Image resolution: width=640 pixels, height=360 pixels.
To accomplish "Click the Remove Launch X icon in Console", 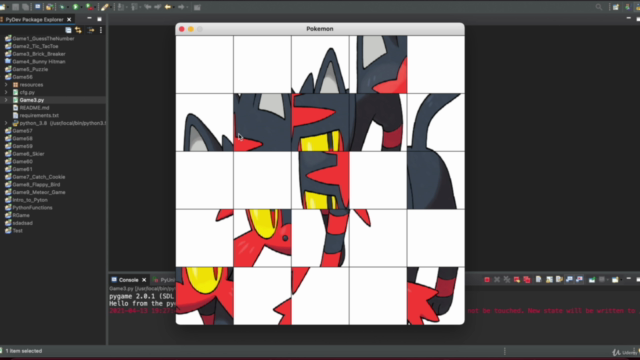I will click(x=497, y=280).
